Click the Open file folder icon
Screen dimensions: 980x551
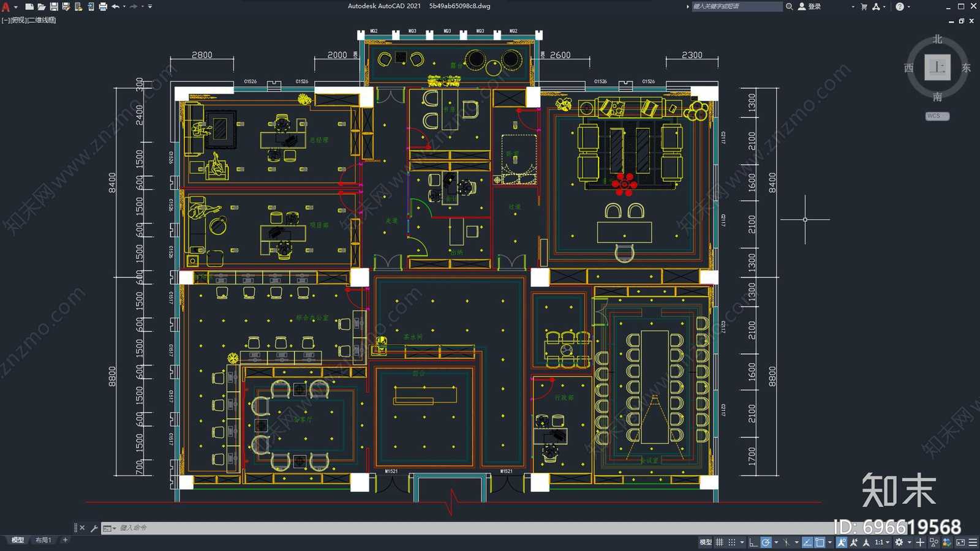coord(41,7)
